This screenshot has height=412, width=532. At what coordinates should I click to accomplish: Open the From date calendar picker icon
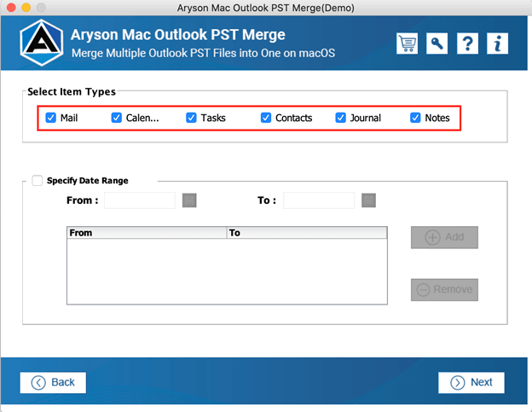click(x=189, y=200)
